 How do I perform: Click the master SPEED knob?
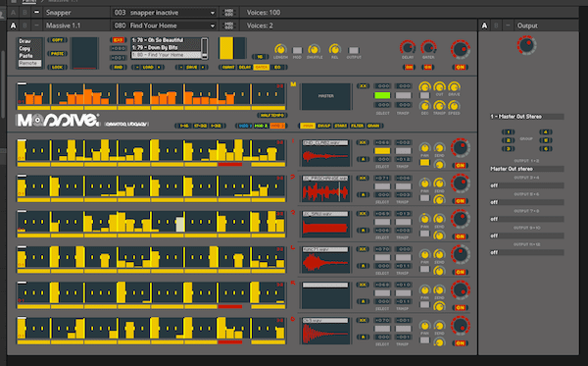coord(454,106)
